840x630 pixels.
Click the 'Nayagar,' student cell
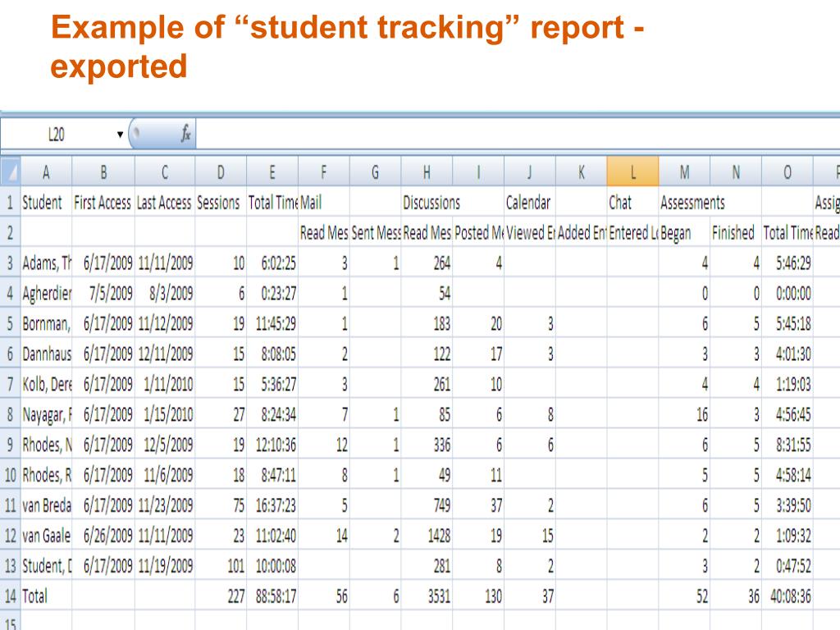[46, 414]
